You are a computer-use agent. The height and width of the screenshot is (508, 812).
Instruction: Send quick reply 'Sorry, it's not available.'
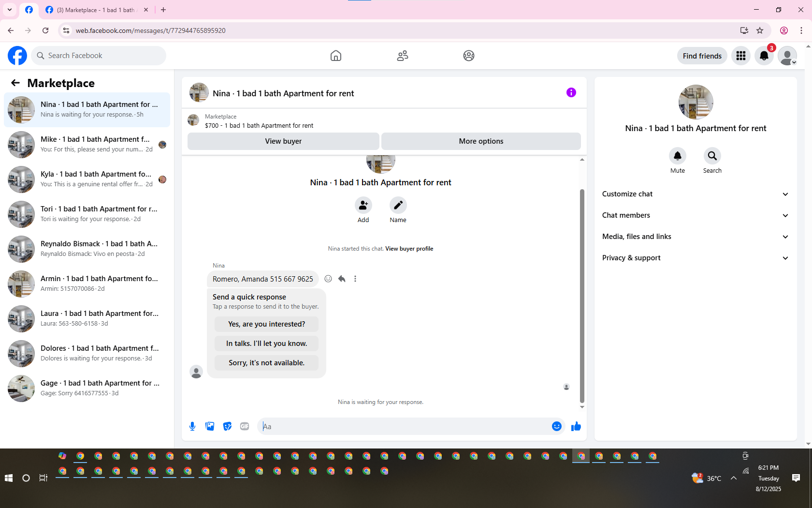tap(267, 363)
